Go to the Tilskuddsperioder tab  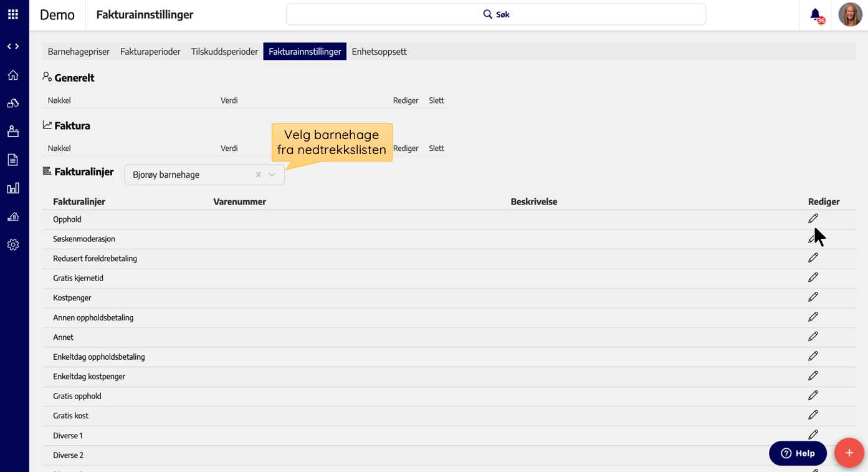(224, 52)
